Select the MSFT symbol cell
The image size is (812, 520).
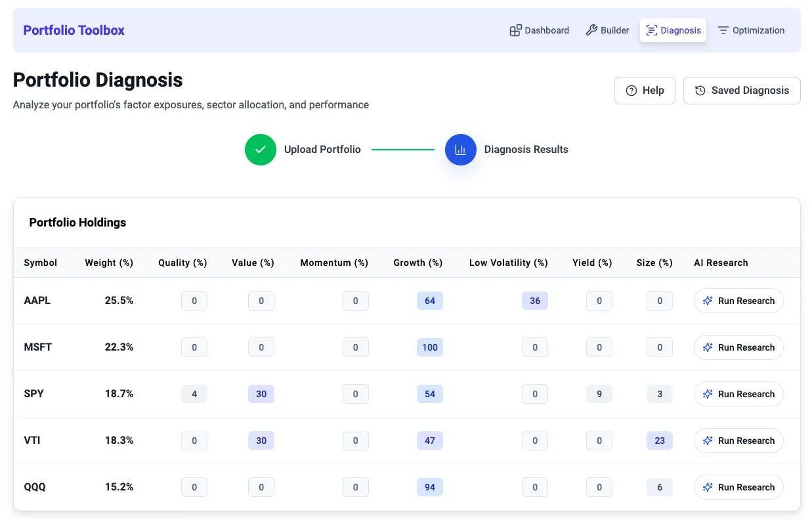coord(38,347)
